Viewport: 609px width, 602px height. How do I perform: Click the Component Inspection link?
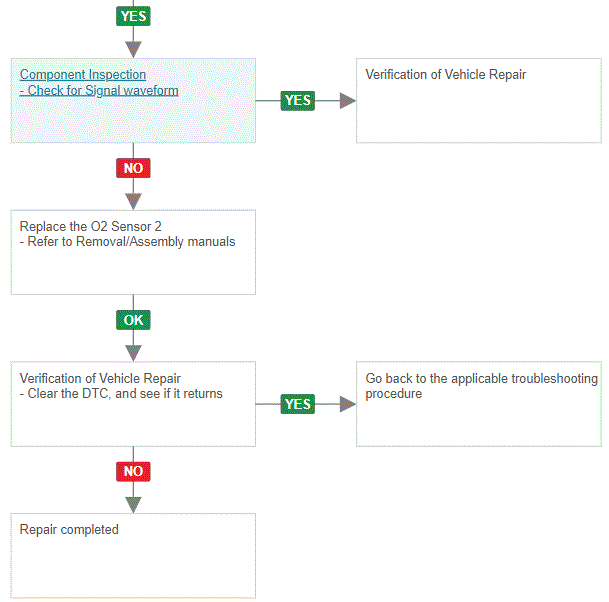[x=83, y=75]
